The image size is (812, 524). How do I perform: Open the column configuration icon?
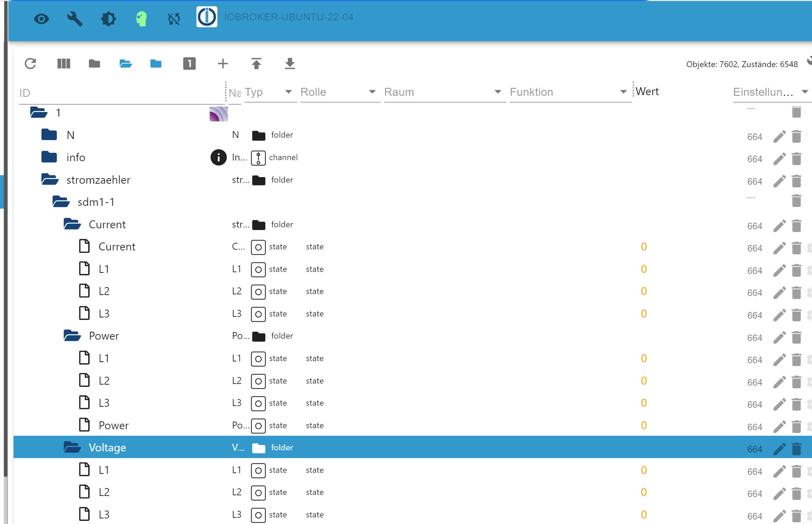[x=64, y=64]
